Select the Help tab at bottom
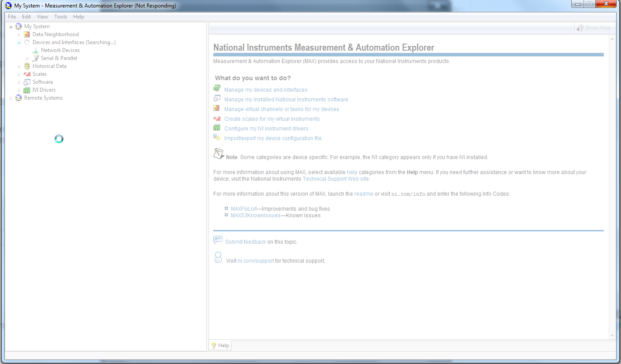 click(x=220, y=345)
